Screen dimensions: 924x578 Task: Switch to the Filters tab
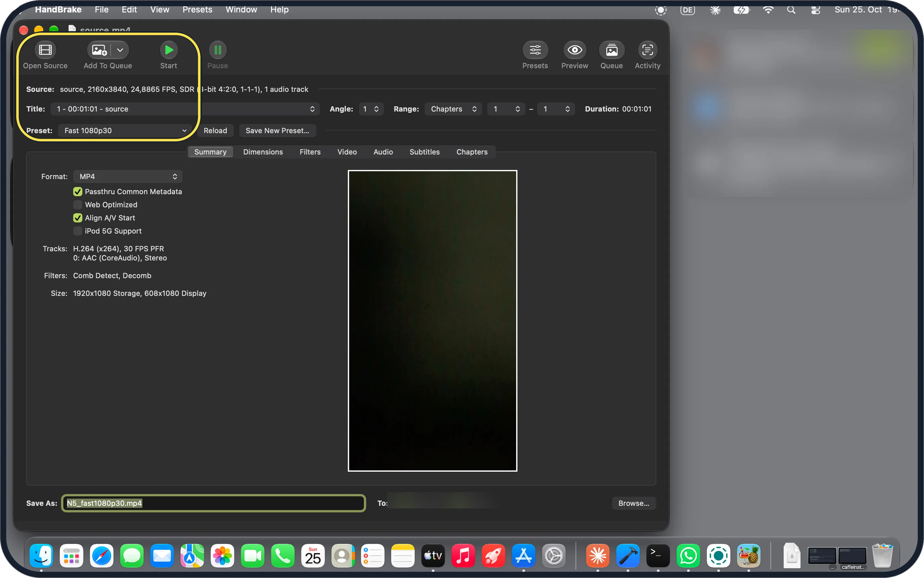click(310, 152)
